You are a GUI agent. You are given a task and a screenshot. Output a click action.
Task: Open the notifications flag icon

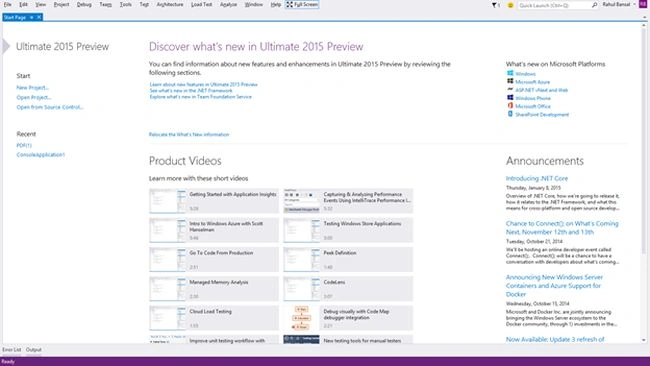tap(495, 5)
